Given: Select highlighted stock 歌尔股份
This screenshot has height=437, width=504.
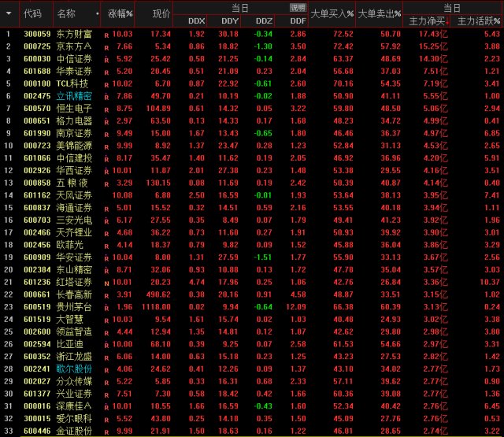Looking at the screenshot, I should [74, 368].
